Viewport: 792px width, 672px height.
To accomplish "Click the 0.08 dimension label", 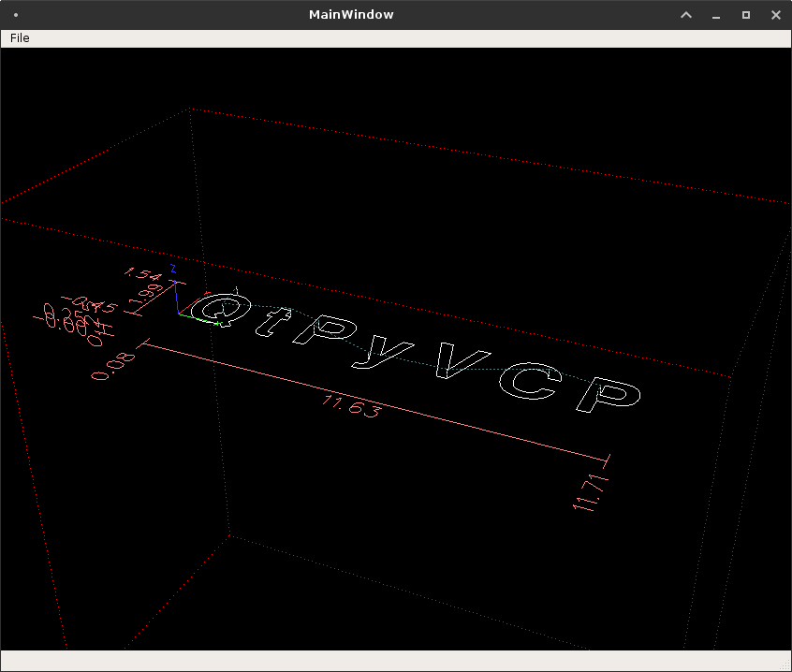I will pos(113,366).
